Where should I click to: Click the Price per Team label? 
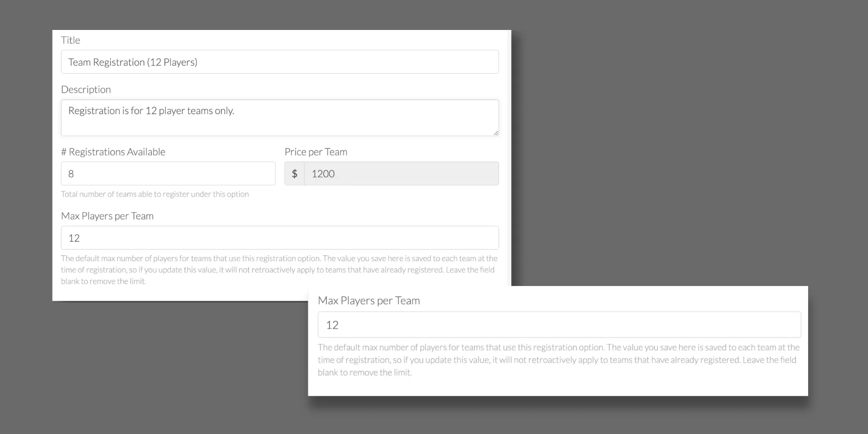point(316,152)
